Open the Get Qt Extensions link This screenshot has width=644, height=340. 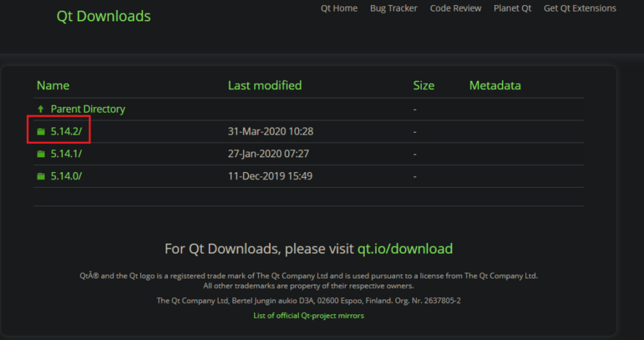(x=580, y=8)
